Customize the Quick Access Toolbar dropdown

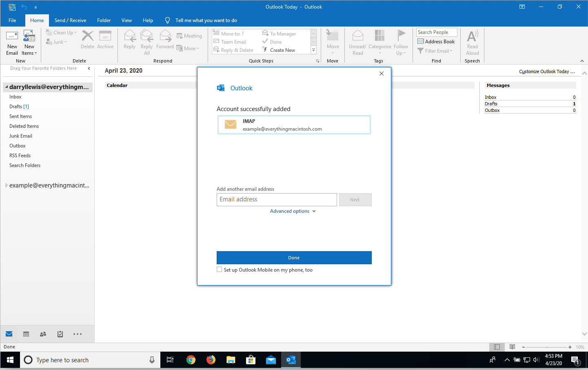click(36, 7)
